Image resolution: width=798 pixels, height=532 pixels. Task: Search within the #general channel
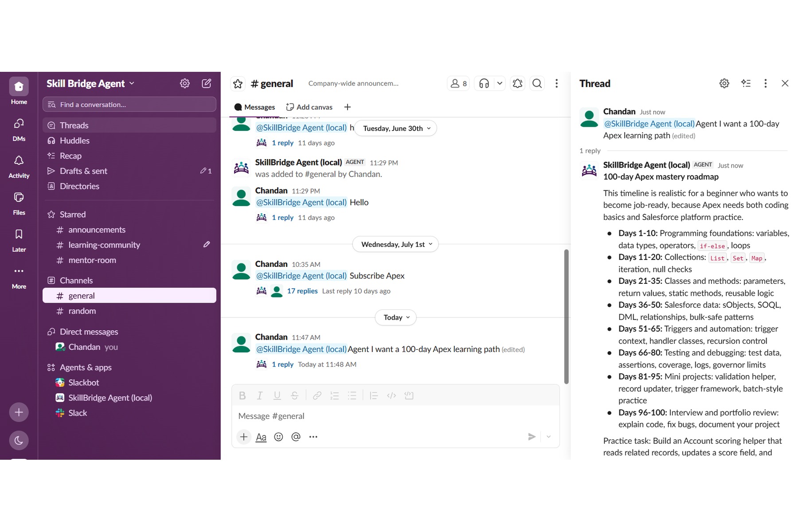pyautogui.click(x=537, y=83)
